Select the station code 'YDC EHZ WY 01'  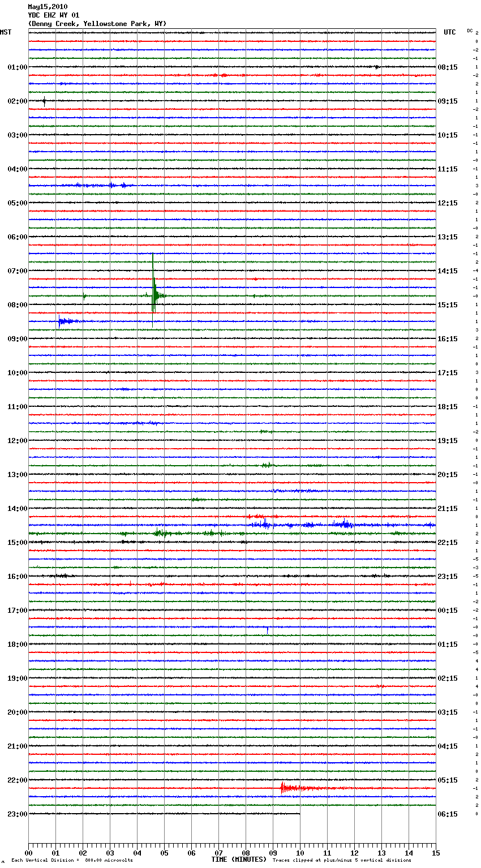point(54,15)
